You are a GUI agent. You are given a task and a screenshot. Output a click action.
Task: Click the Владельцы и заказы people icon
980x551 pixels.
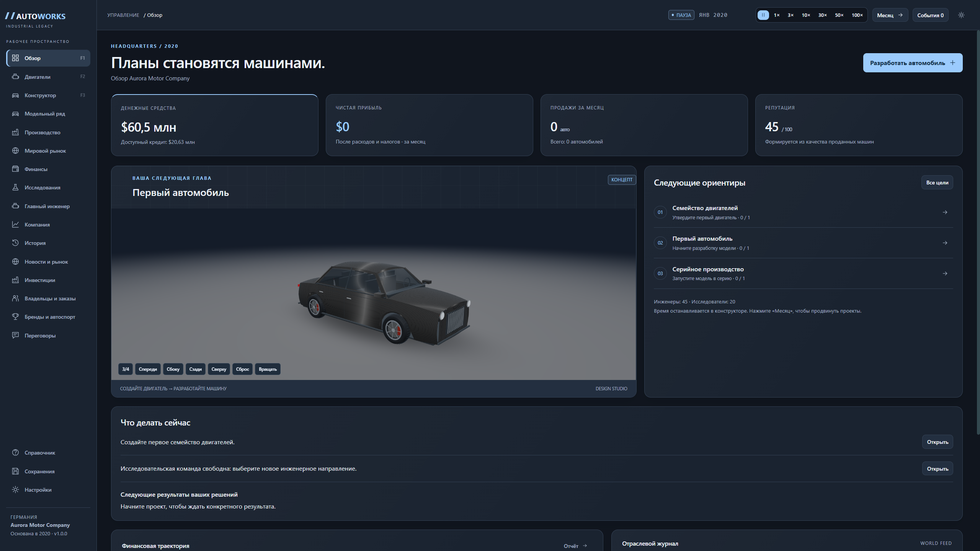pyautogui.click(x=15, y=298)
